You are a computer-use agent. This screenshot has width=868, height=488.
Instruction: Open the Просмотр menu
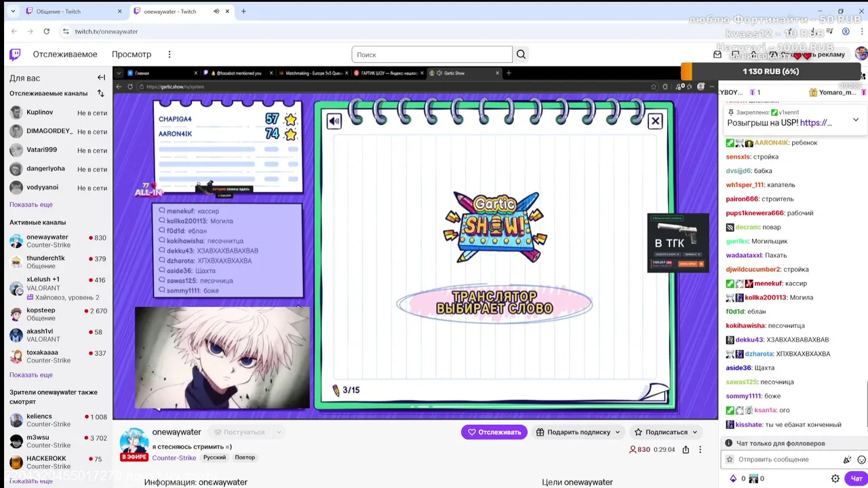[x=132, y=54]
